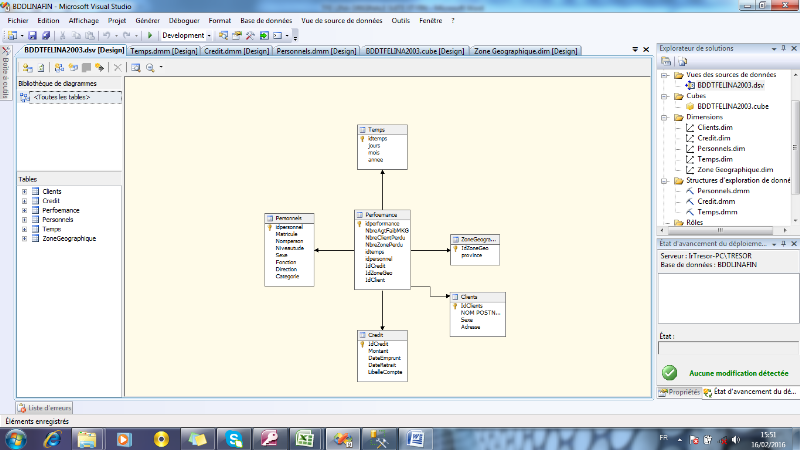Viewport: 800px width, 450px height.
Task: Click the Properties icon in the Solution Explorer toolbar
Action: pyautogui.click(x=666, y=61)
